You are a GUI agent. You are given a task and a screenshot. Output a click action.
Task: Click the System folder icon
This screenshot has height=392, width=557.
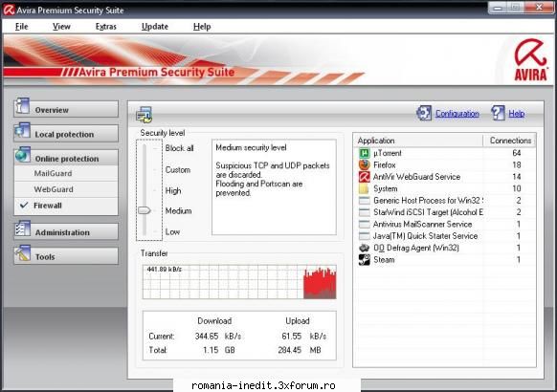pos(364,188)
